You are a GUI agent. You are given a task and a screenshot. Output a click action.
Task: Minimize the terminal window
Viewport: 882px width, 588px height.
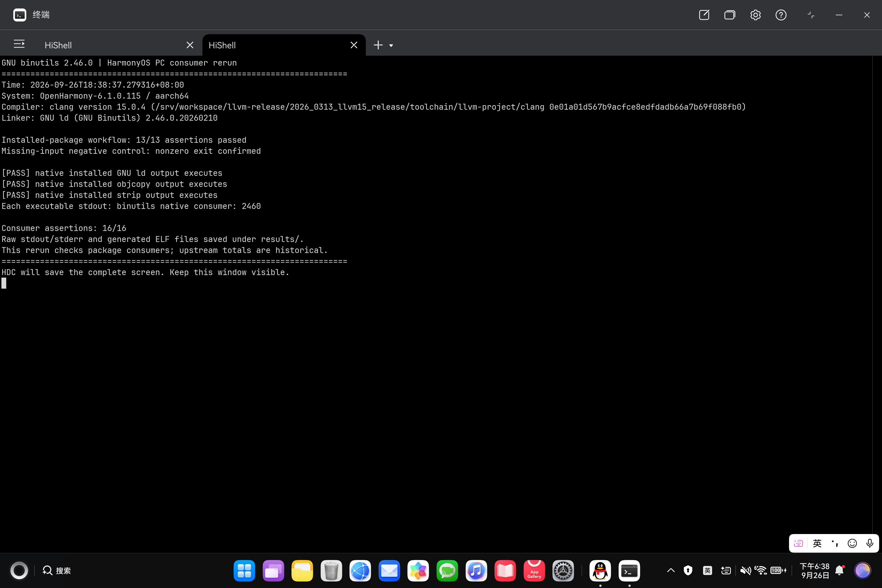point(839,15)
